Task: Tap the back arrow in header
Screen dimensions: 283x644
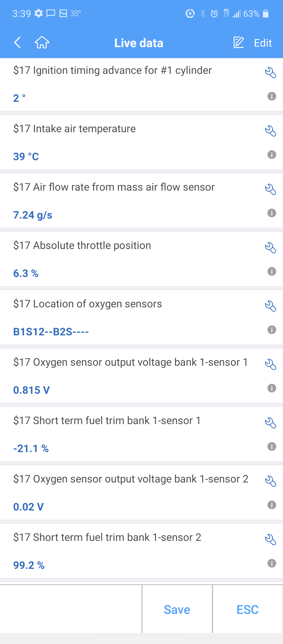Action: click(x=17, y=43)
